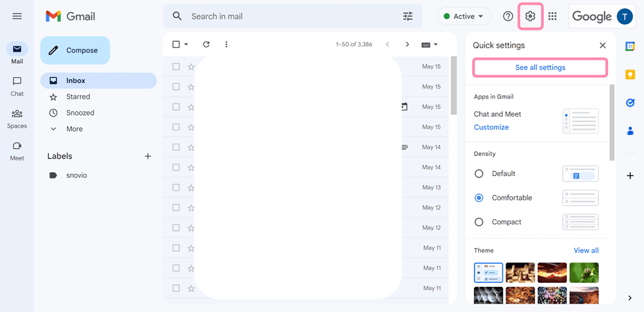Open the Google apps grid

tap(552, 16)
